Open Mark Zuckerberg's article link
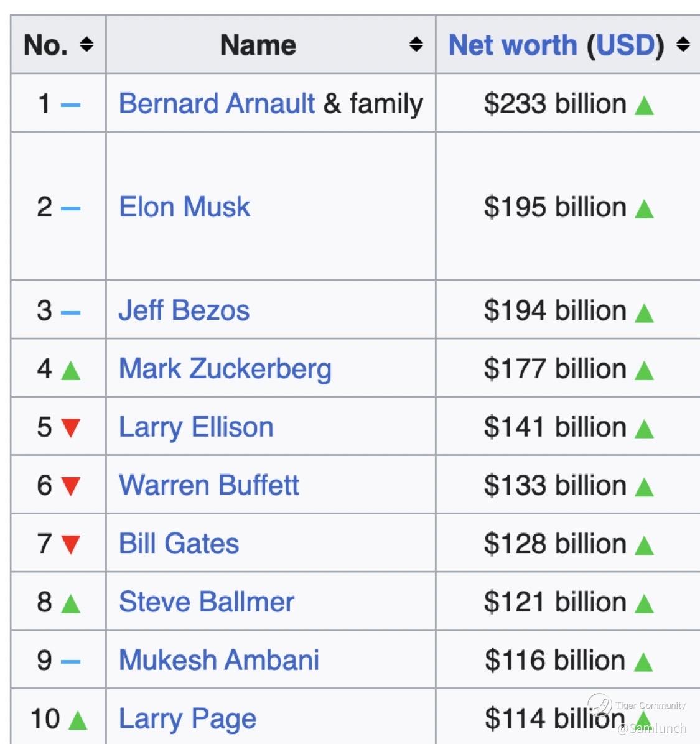This screenshot has width=700, height=744. 225,369
